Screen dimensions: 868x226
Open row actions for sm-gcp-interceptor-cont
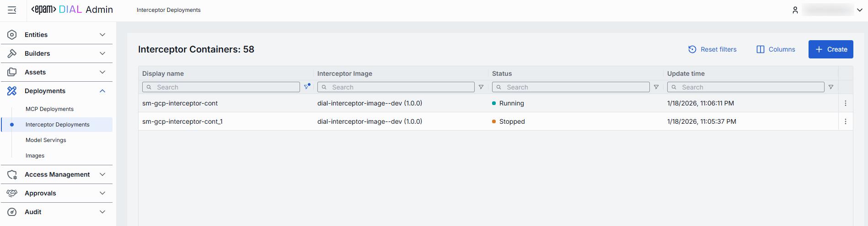coord(846,103)
